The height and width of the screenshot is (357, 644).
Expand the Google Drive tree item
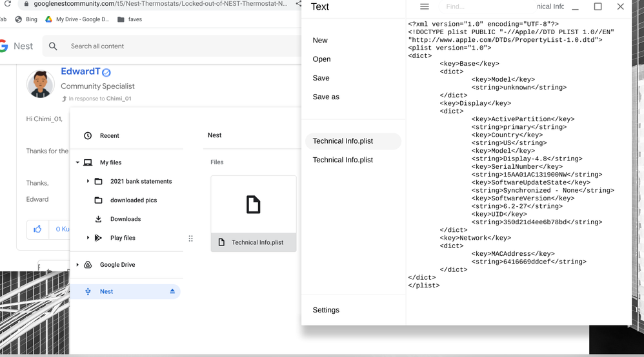tap(77, 265)
